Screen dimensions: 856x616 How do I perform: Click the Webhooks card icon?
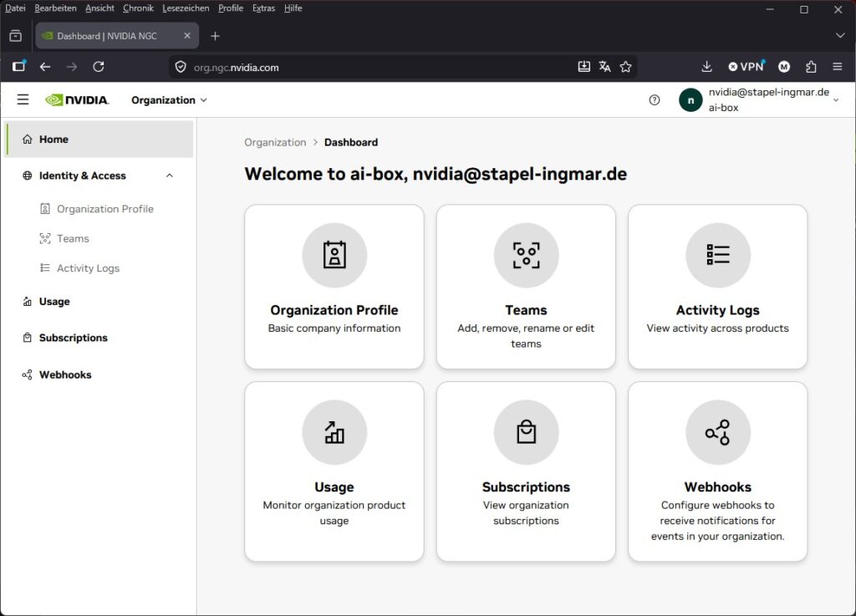coord(717,432)
